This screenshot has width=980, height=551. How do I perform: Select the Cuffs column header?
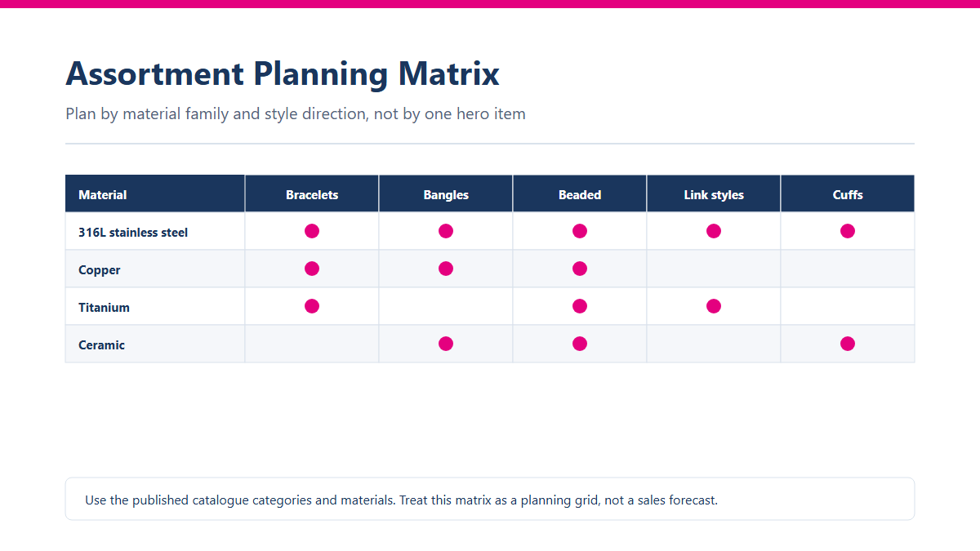[848, 193]
